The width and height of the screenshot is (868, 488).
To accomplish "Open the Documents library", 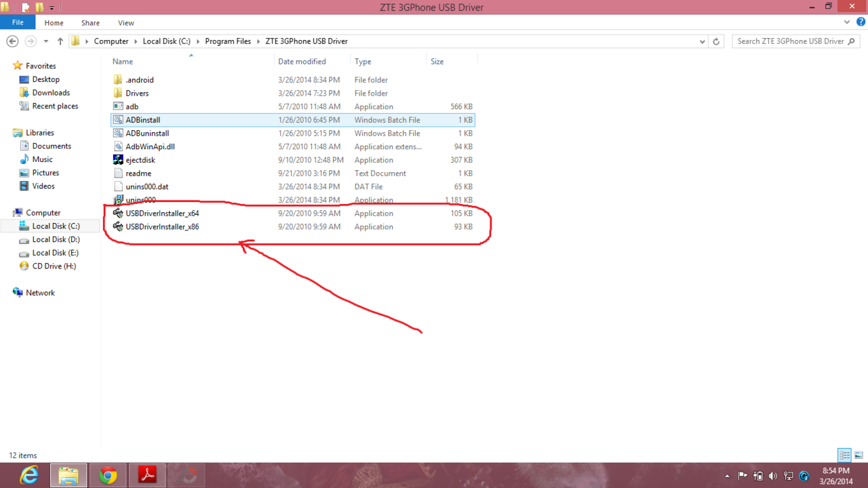I will [52, 146].
